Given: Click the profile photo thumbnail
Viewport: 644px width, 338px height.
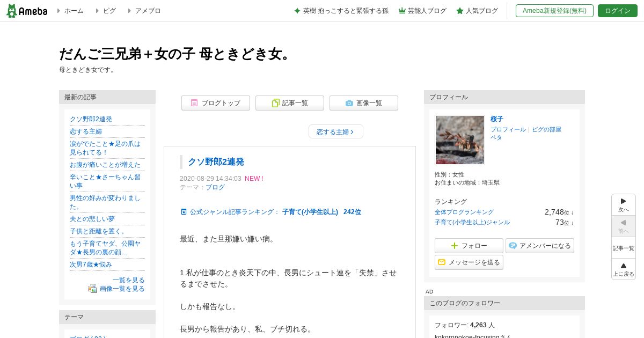Looking at the screenshot, I should tap(460, 140).
